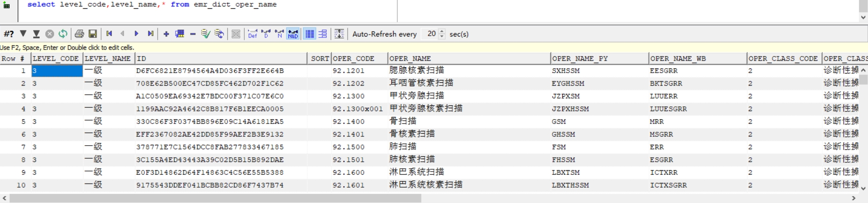
Task: Toggle the N&D column-fit mode
Action: (x=293, y=34)
